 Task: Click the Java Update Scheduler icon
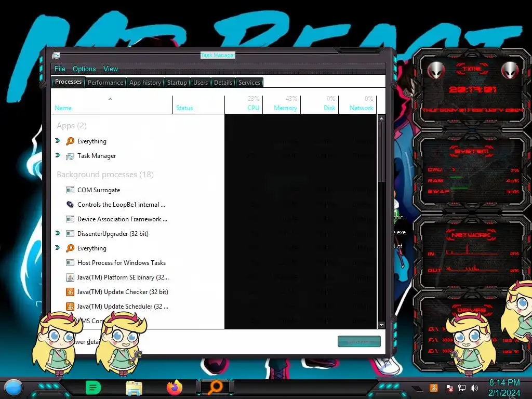coord(70,307)
